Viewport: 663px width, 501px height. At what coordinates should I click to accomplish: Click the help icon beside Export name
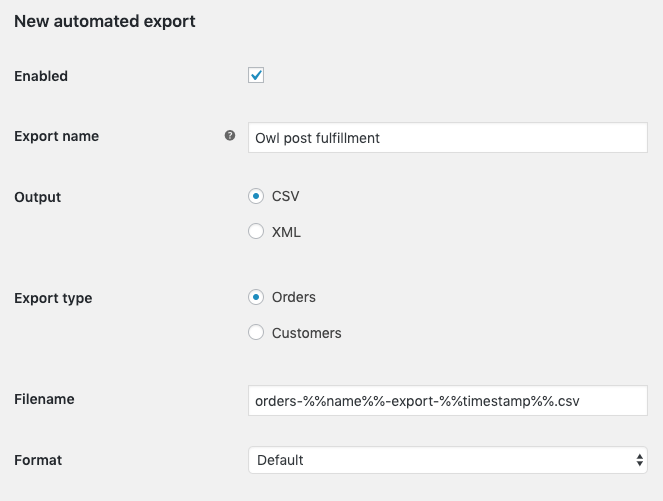(230, 136)
